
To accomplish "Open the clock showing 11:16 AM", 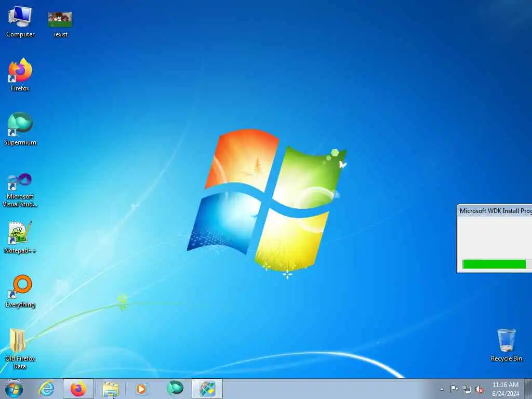I will tap(505, 389).
